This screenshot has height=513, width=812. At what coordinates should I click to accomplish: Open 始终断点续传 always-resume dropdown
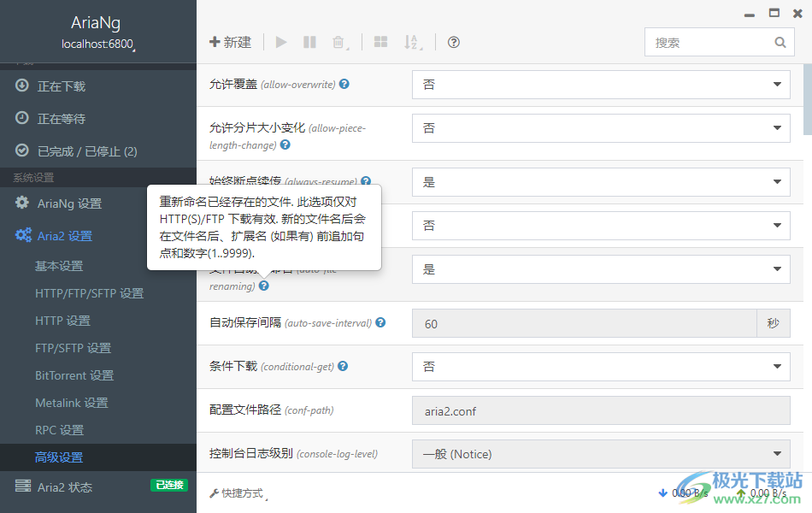click(601, 182)
